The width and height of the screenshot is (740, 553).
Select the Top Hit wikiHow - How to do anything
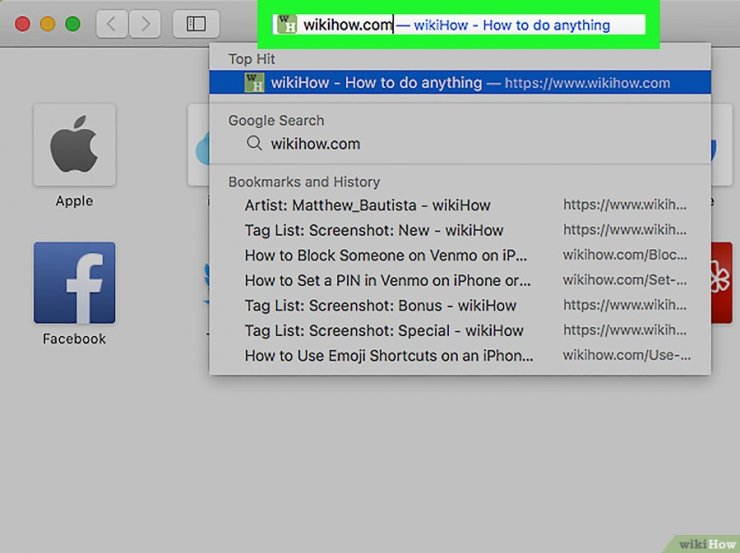[x=460, y=83]
